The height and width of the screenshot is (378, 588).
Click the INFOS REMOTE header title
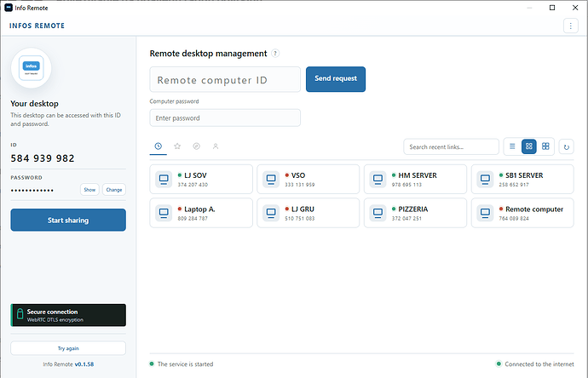point(37,26)
